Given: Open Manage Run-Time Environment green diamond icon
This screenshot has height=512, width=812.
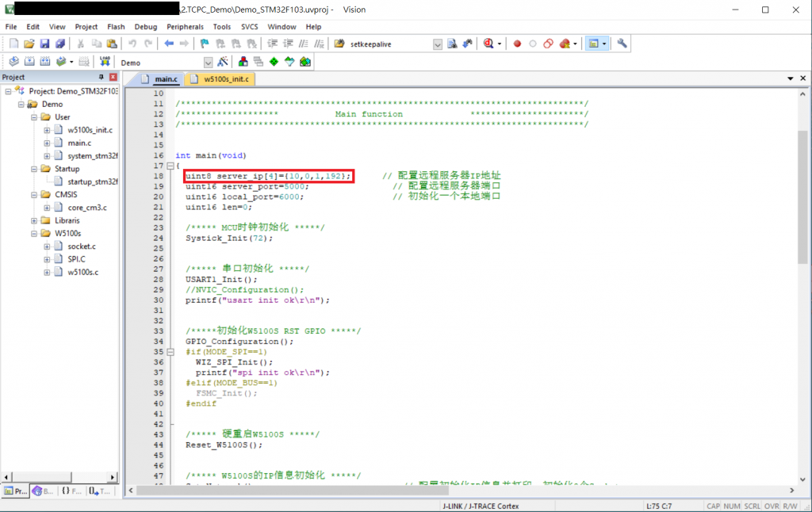Looking at the screenshot, I should tap(274, 62).
